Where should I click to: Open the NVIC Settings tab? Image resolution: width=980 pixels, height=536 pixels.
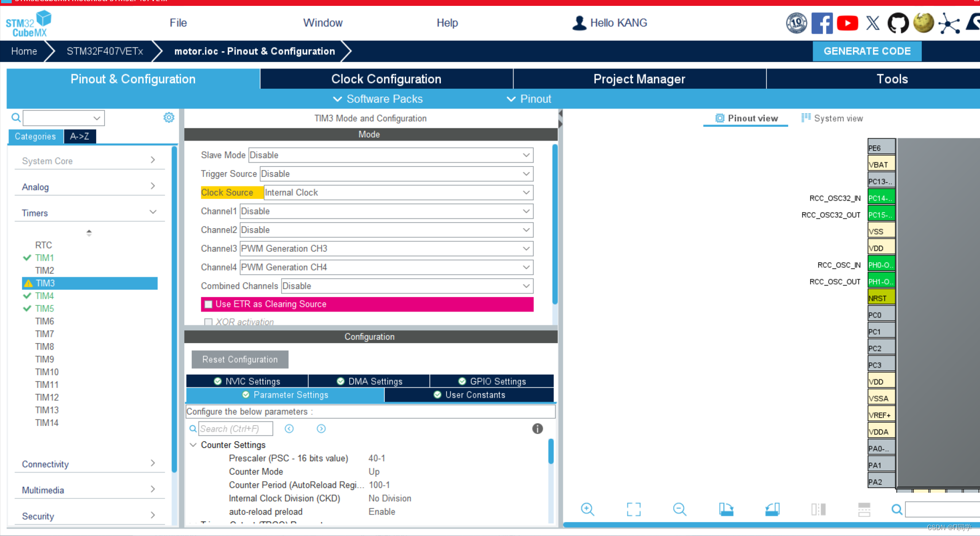247,381
